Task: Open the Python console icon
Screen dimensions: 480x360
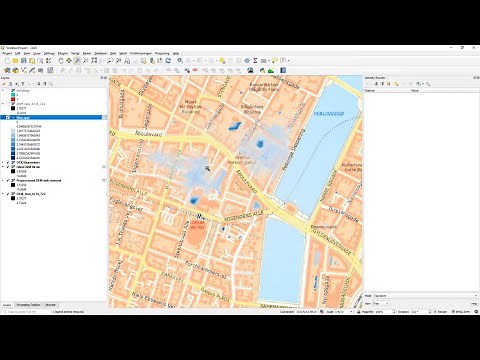Action: (x=263, y=70)
